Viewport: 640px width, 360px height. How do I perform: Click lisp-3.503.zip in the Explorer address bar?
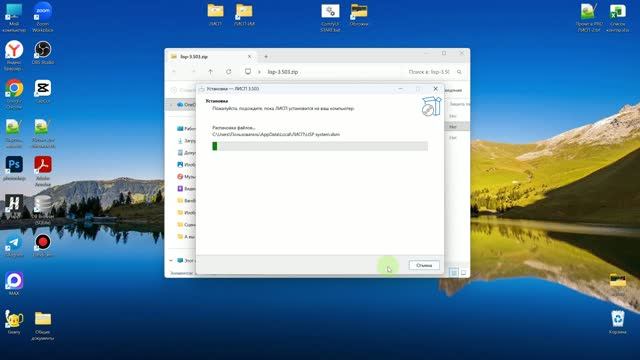pos(283,72)
